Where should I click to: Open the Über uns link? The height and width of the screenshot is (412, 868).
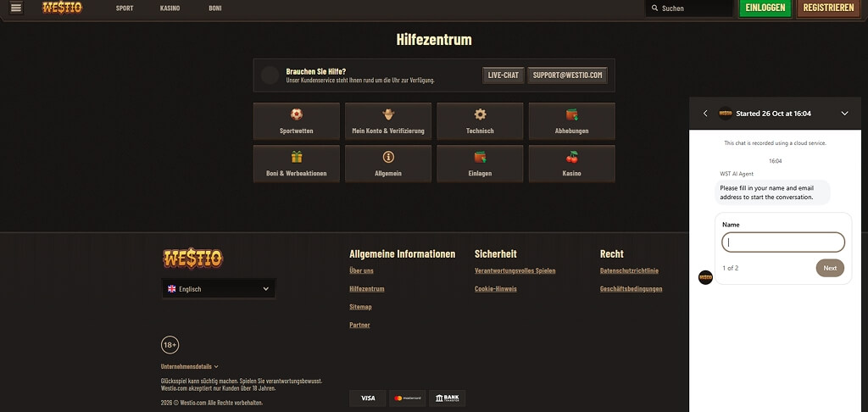[361, 270]
